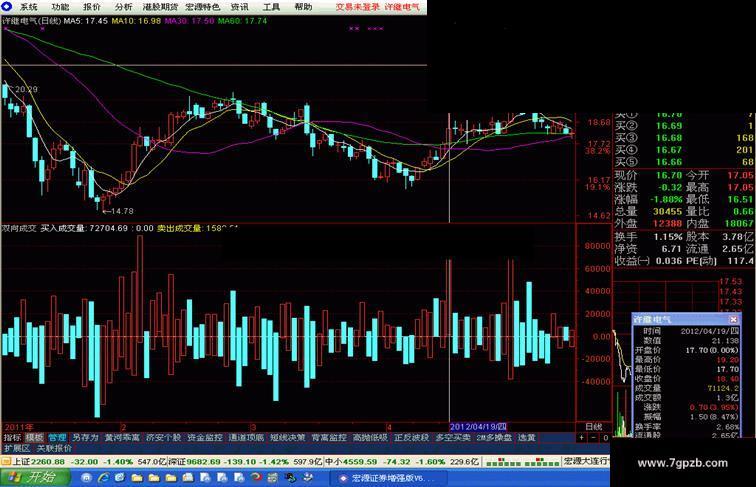Click the 买⑤ 16.66 bid row
756x487 pixels.
point(684,162)
